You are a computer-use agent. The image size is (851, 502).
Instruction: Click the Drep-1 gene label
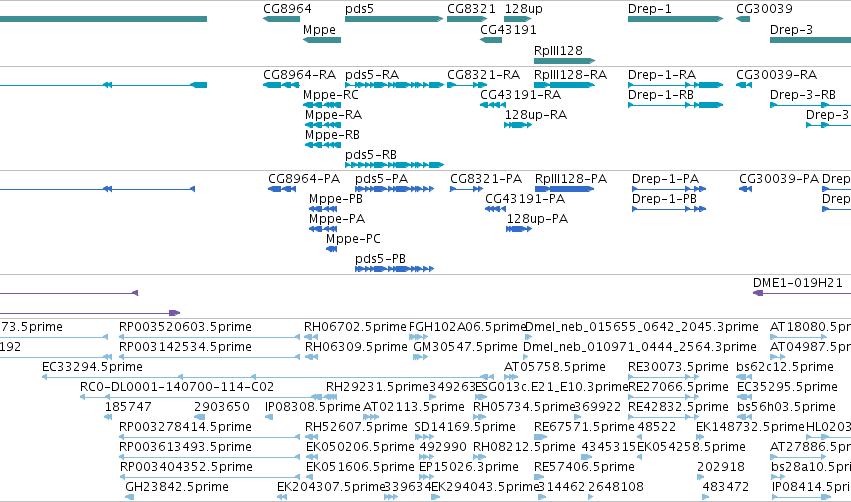point(649,9)
